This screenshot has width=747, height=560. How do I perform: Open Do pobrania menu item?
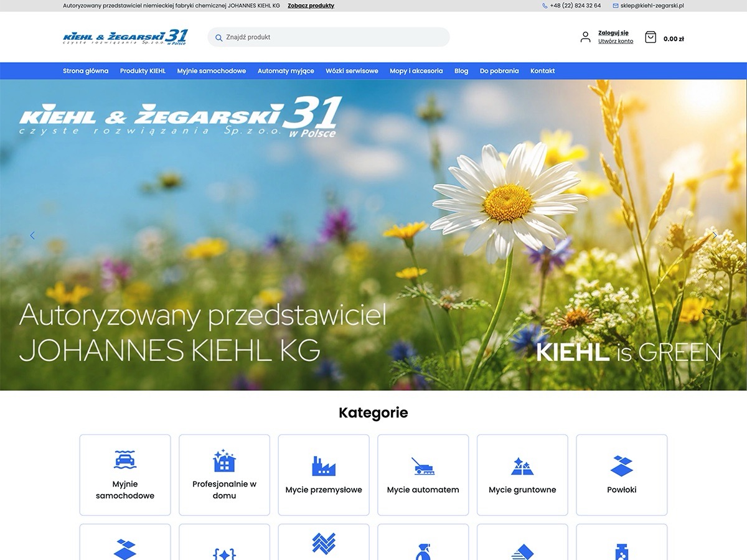499,71
